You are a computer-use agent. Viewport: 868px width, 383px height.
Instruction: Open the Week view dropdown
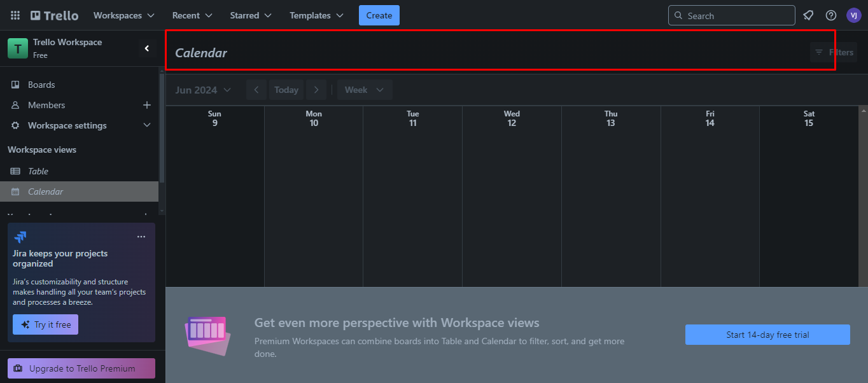tap(365, 90)
